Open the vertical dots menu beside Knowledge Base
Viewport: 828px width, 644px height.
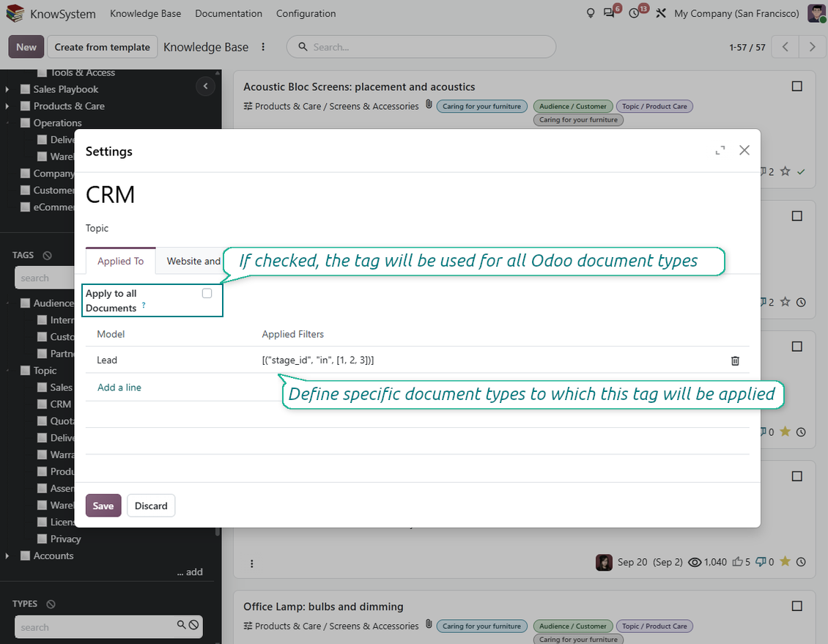click(x=263, y=47)
